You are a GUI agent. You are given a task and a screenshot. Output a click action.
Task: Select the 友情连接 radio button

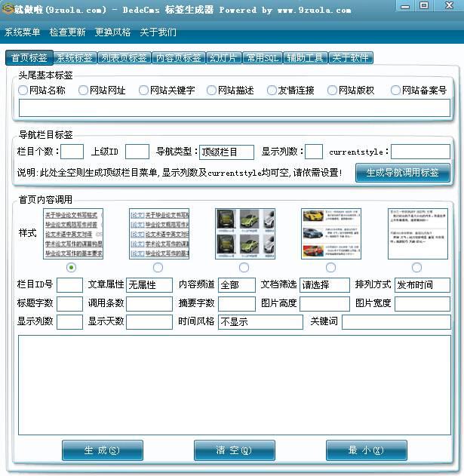tap(272, 91)
